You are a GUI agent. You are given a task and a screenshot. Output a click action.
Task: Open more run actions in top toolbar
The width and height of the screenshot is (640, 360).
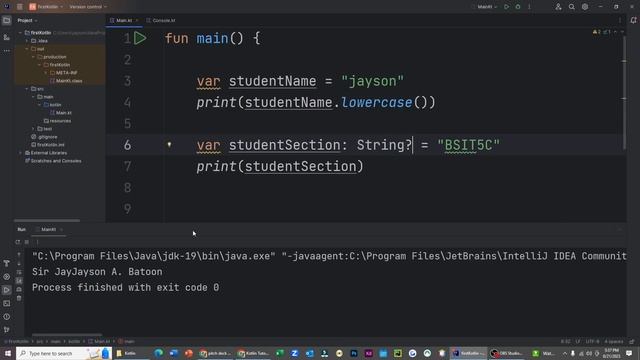[x=529, y=7]
